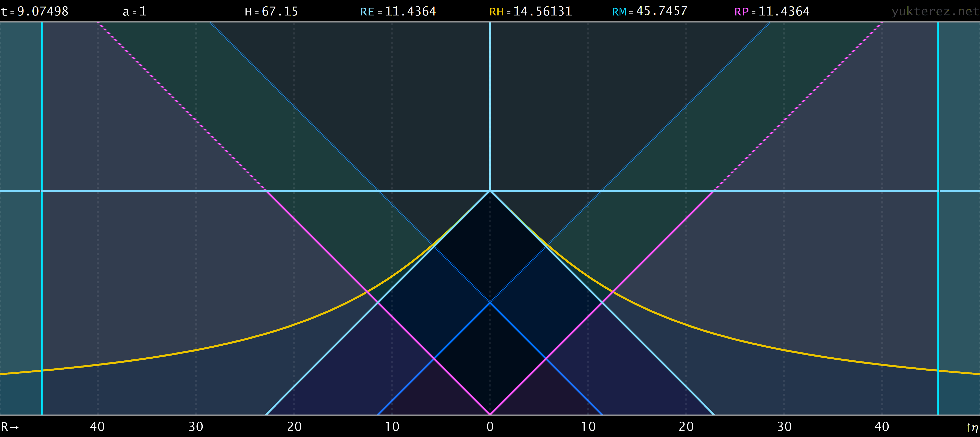Image resolution: width=980 pixels, height=437 pixels.
Task: Click the left 30 axis tick label
Action: [x=196, y=426]
